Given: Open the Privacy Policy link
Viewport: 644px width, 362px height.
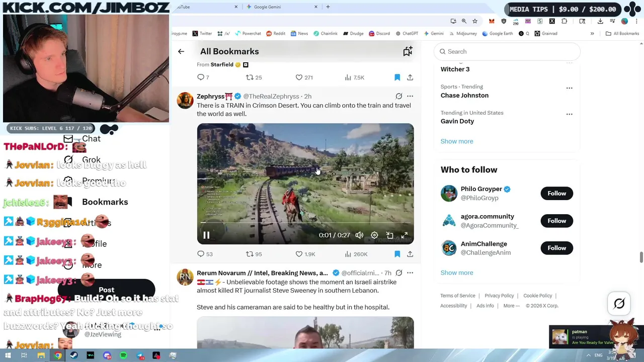Looking at the screenshot, I should 499,296.
